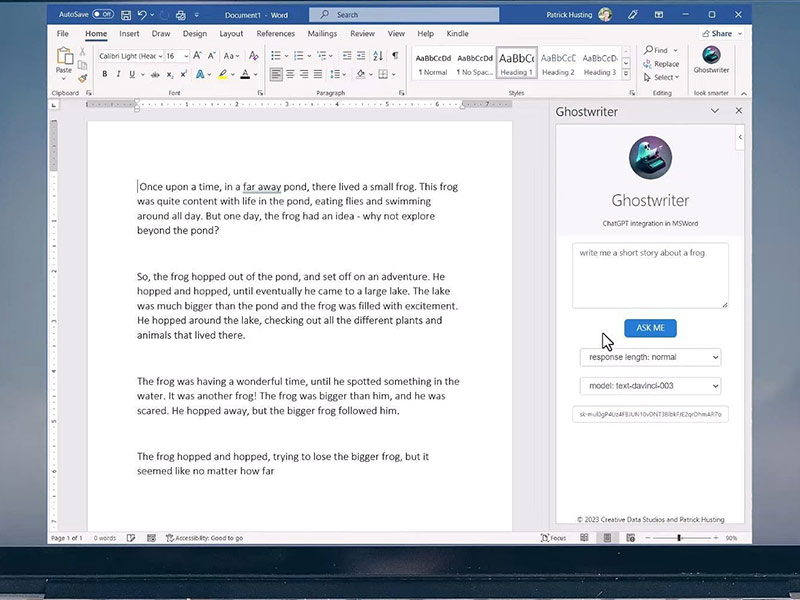Open the model text-davinci-003 dropdown
The image size is (800, 600).
(x=650, y=386)
